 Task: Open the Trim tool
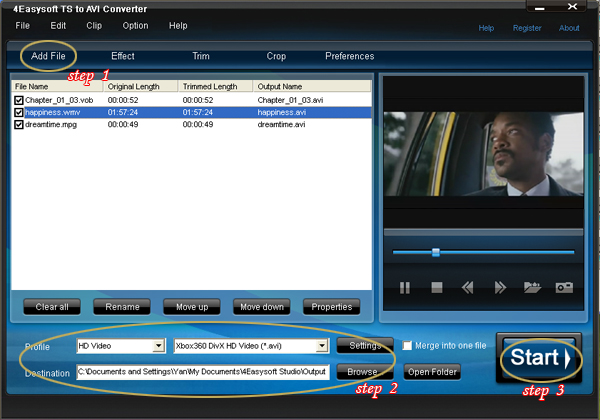[x=201, y=56]
